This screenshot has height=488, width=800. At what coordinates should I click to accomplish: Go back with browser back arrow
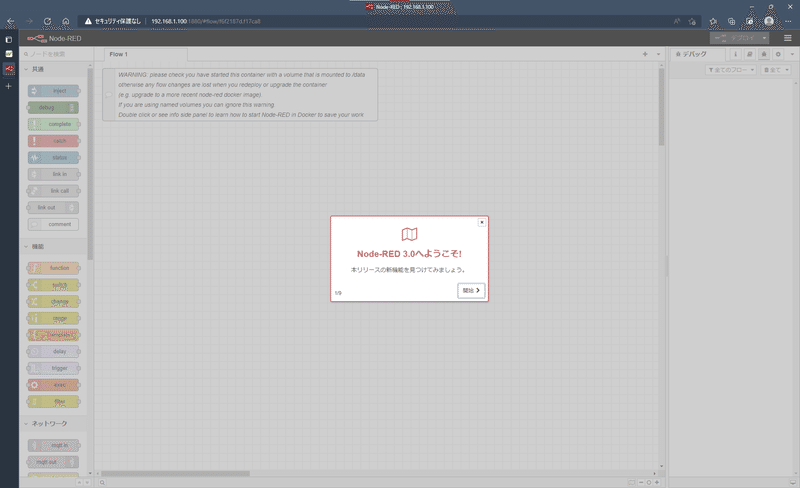10,21
